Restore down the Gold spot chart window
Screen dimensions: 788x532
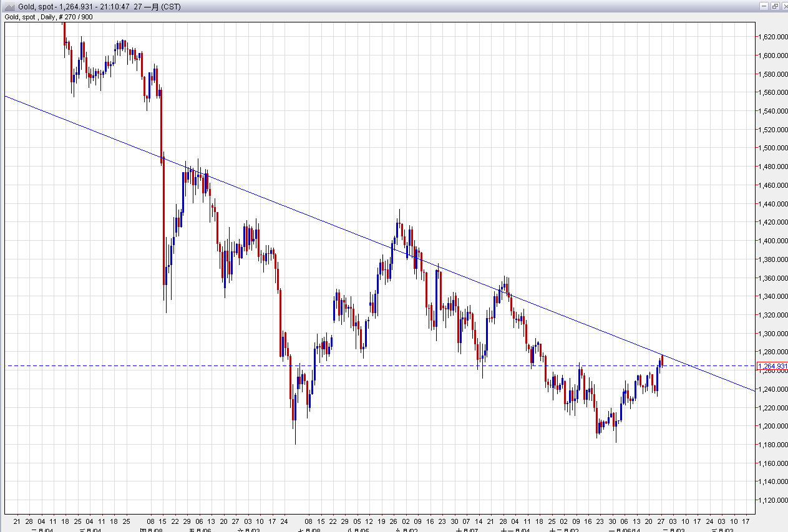(x=774, y=6)
